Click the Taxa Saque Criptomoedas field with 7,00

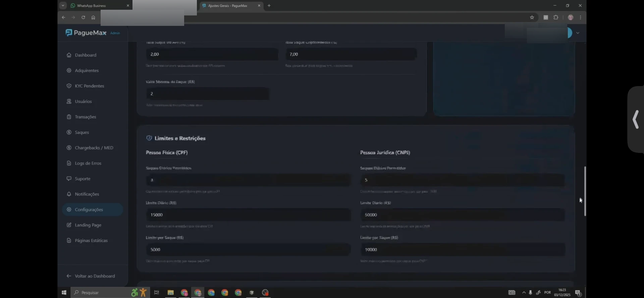(x=351, y=54)
